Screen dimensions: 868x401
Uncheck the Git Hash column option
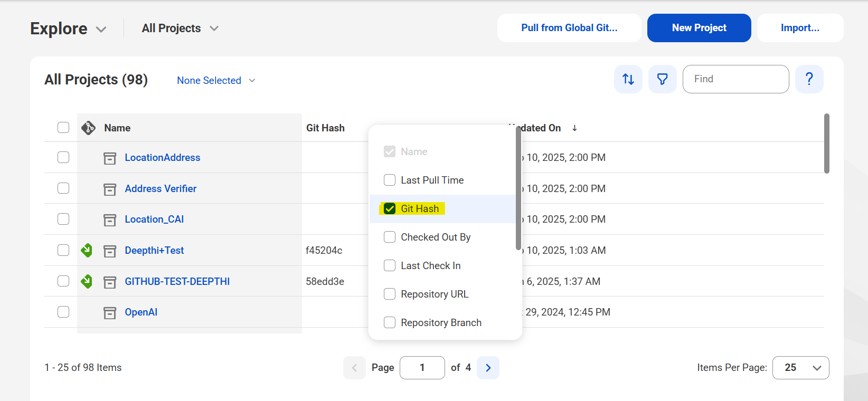(390, 208)
